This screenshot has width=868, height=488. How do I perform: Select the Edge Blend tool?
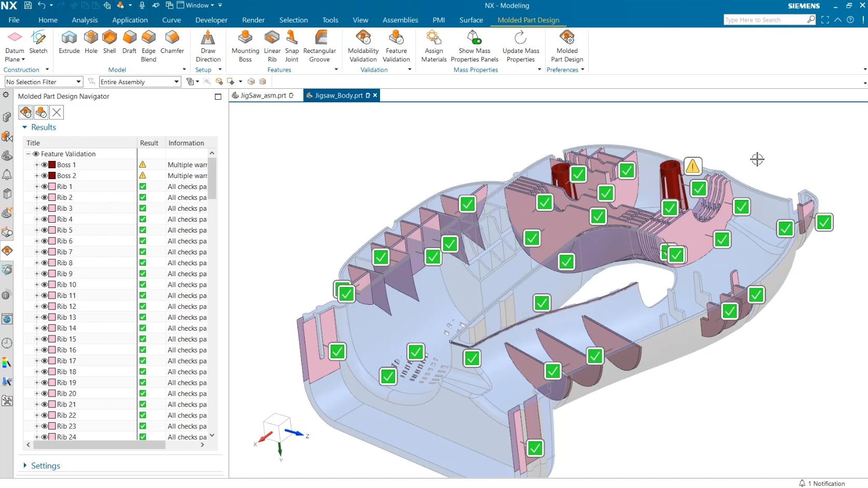coord(148,44)
